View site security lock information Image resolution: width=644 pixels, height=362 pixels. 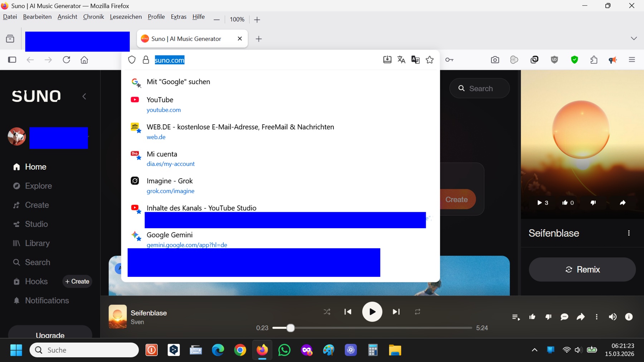click(x=146, y=60)
